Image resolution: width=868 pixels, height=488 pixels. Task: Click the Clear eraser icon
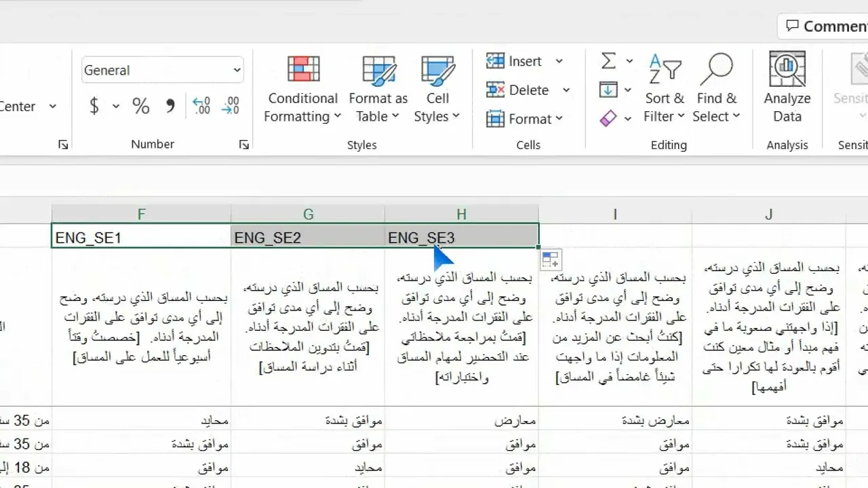(x=608, y=119)
